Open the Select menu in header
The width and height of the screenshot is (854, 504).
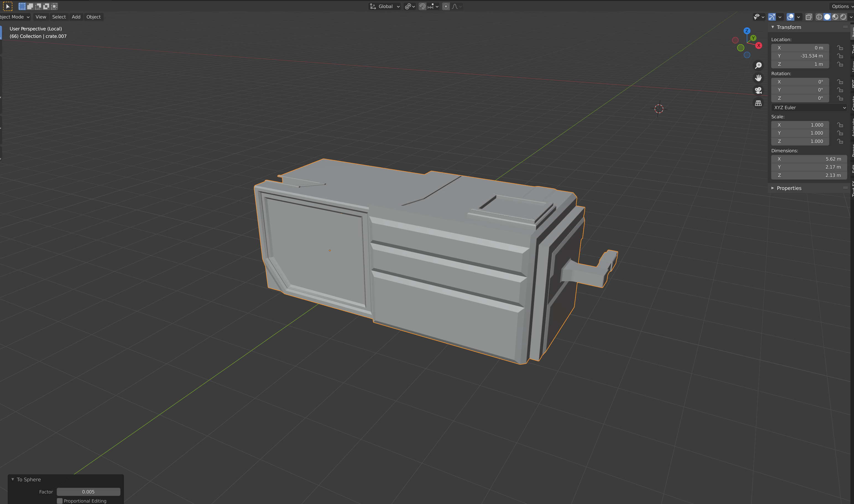59,17
